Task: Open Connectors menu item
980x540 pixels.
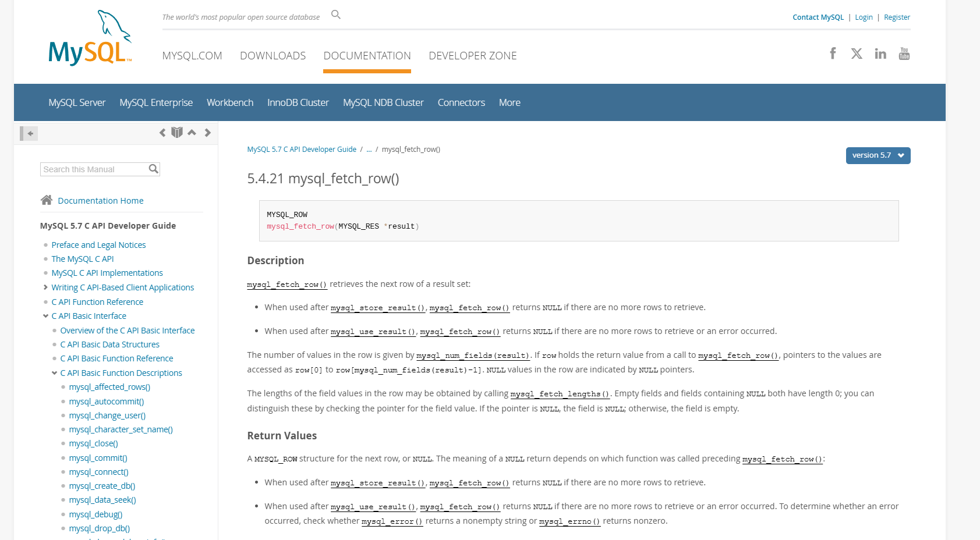Action: (461, 102)
